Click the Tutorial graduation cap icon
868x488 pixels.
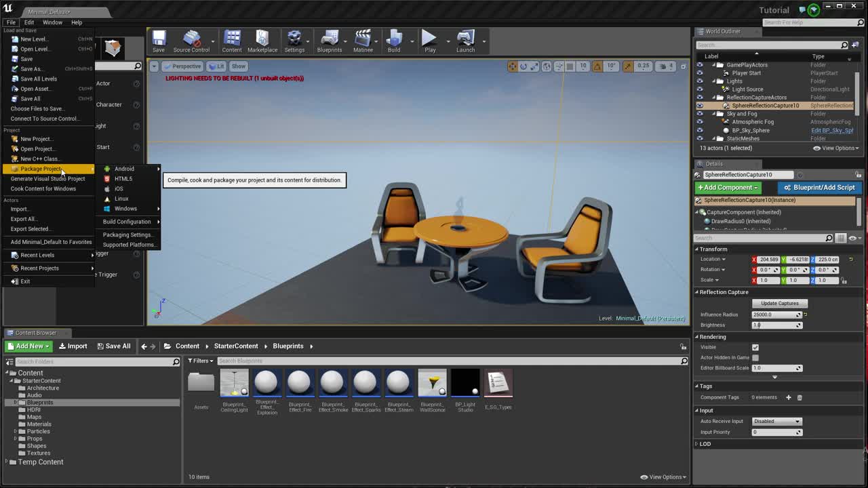[814, 9]
